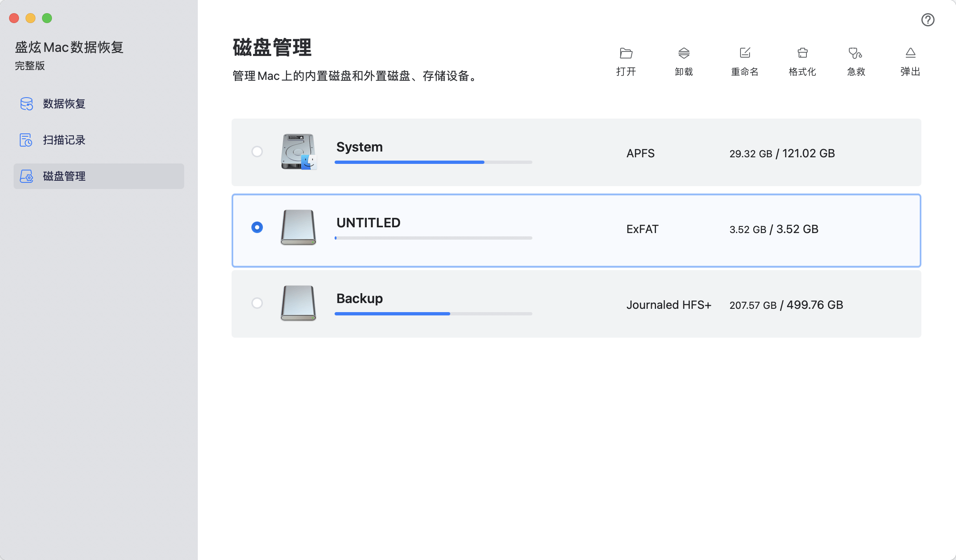Click the 盛炫 Mac 数据恢复 app title
This screenshot has width=956, height=560.
coord(69,47)
